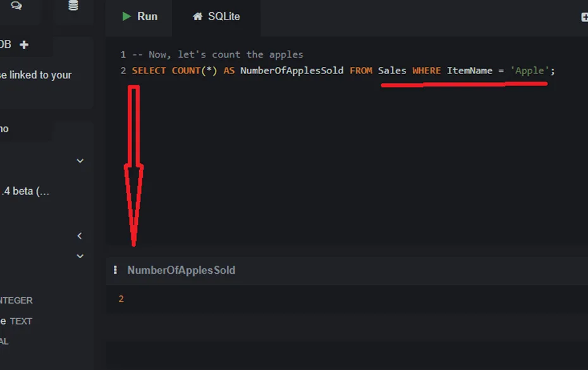The height and width of the screenshot is (370, 588).
Task: Click the TEXT column entry in sidebar
Action: [20, 321]
